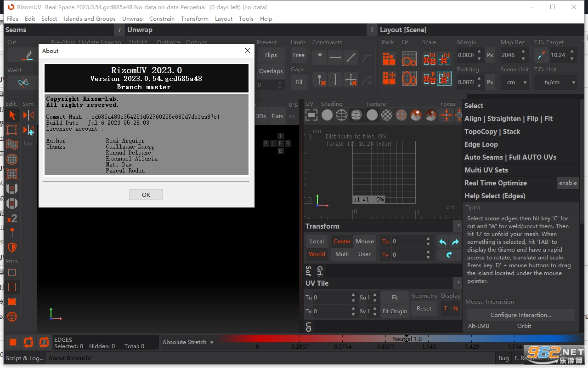The image size is (588, 368).
Task: Open the Layout menu
Action: pos(224,19)
